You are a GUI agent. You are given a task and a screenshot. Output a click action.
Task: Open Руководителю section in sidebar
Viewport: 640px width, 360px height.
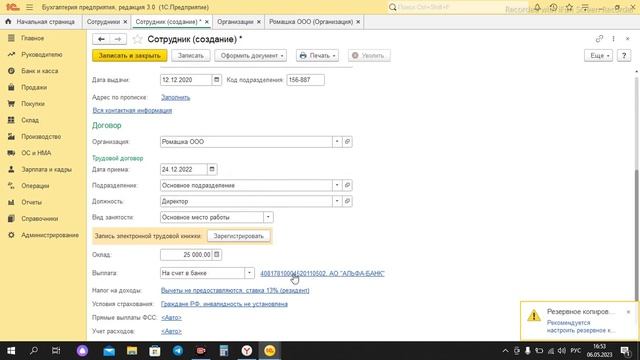[x=42, y=54]
